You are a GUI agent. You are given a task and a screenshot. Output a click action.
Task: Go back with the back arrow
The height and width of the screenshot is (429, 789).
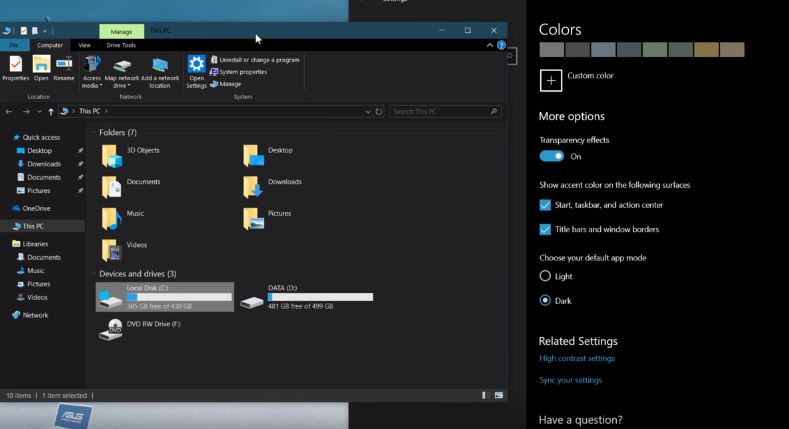click(x=9, y=112)
